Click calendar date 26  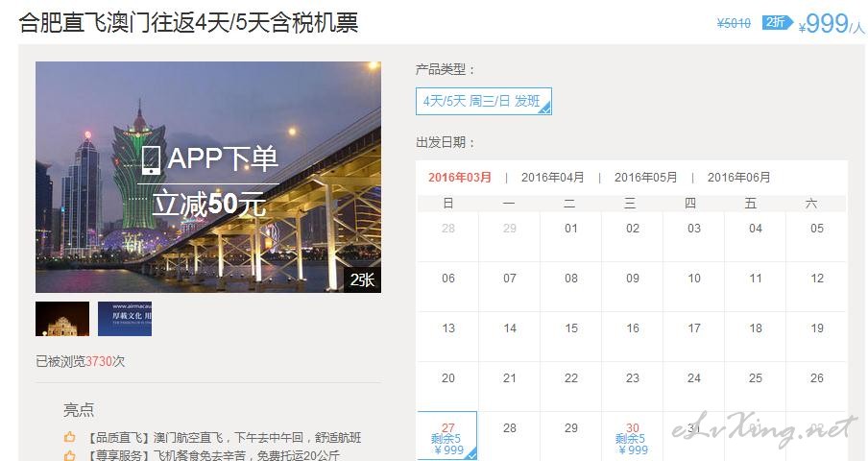tap(816, 378)
